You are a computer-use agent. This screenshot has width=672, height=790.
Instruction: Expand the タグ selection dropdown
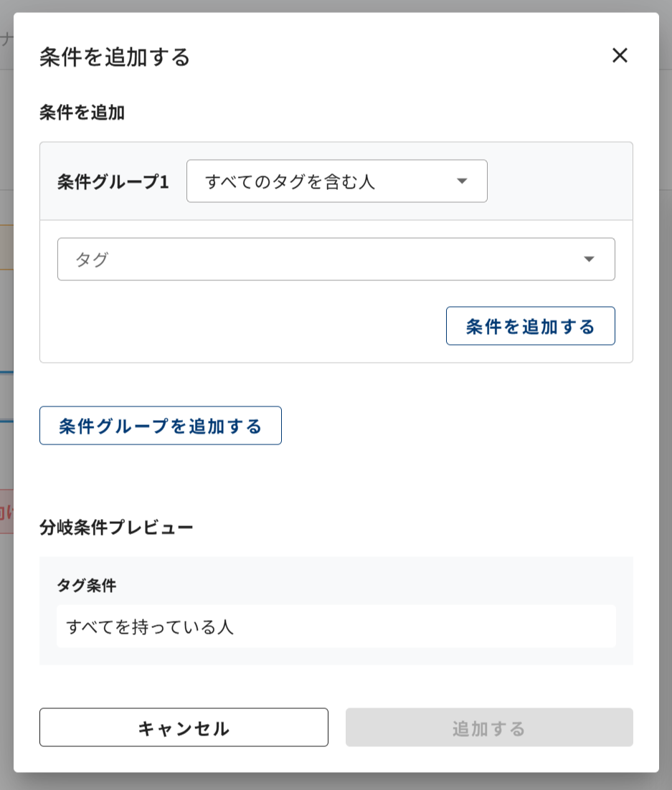coord(336,260)
